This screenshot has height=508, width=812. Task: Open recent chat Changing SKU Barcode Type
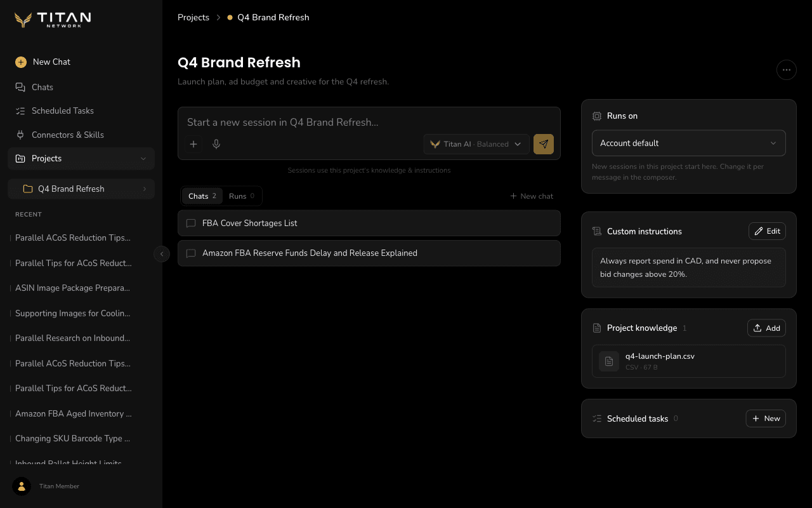coord(73,438)
